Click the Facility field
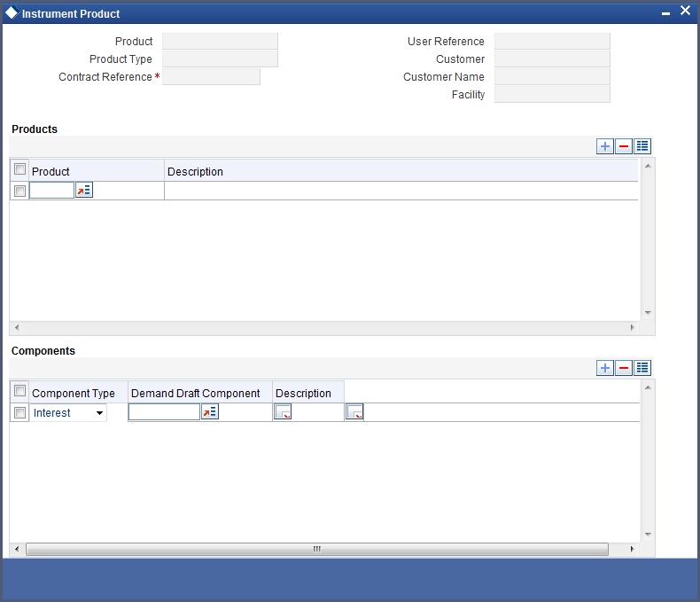This screenshot has width=700, height=602. pos(552,95)
